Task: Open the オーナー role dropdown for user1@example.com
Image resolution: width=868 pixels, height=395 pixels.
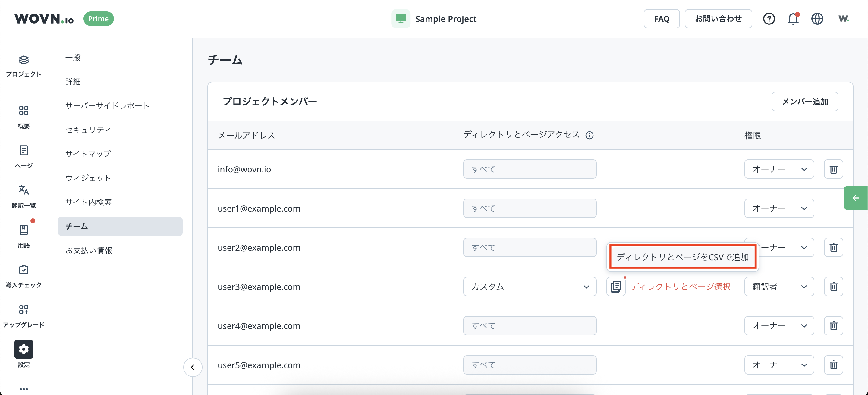Action: click(x=779, y=208)
